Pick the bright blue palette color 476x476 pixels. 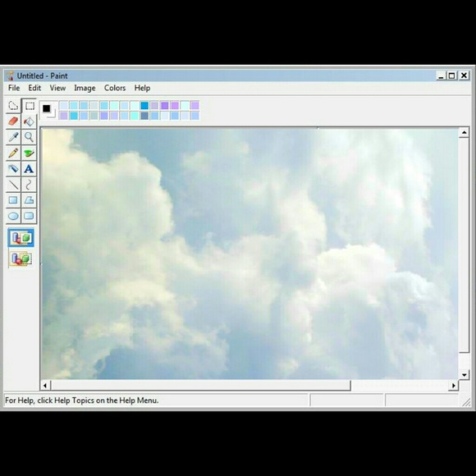144,106
